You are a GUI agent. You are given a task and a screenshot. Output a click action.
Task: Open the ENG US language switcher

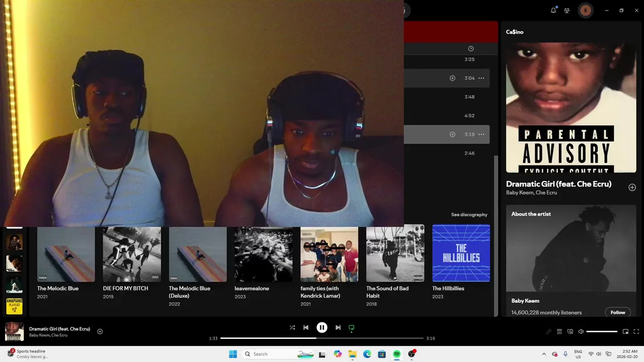[x=579, y=354]
